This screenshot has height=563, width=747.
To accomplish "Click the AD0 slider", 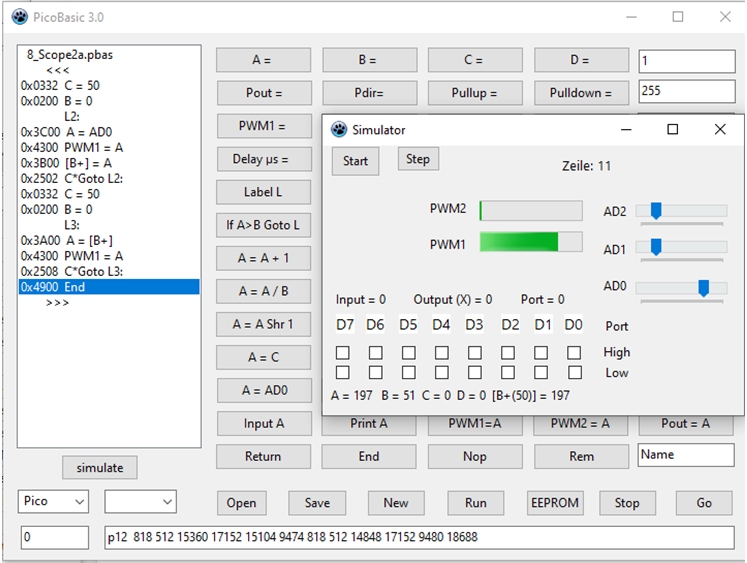I will (x=680, y=288).
